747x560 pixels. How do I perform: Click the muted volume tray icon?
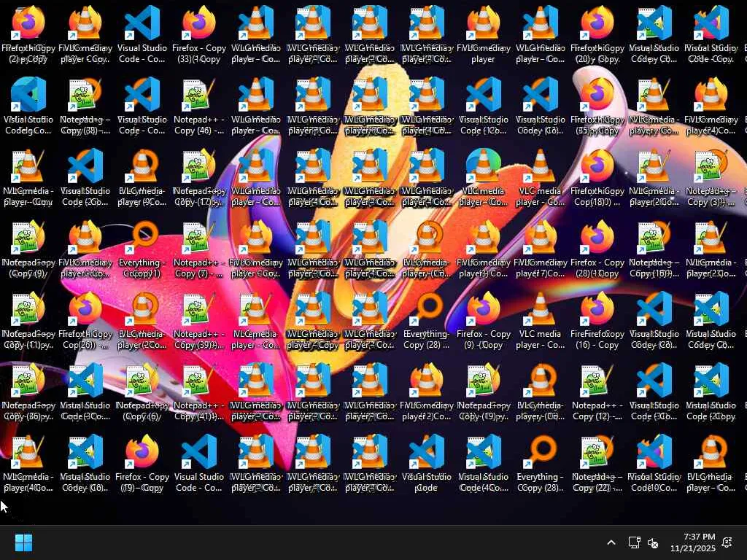coord(653,542)
